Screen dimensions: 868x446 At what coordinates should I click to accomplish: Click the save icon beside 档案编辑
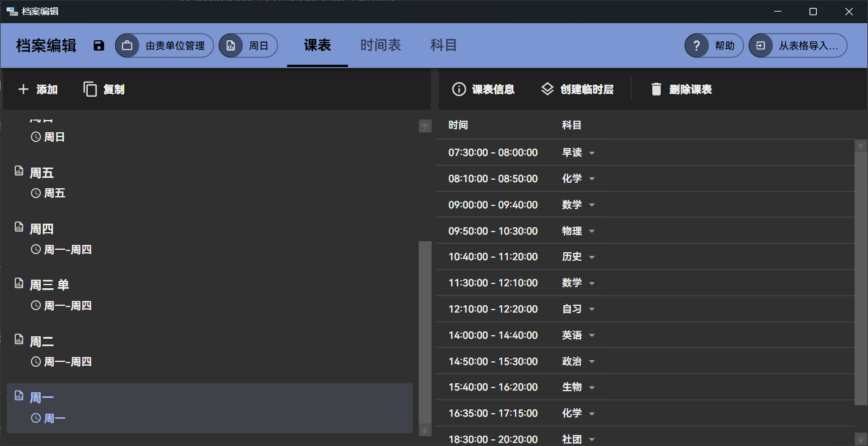[x=99, y=46]
